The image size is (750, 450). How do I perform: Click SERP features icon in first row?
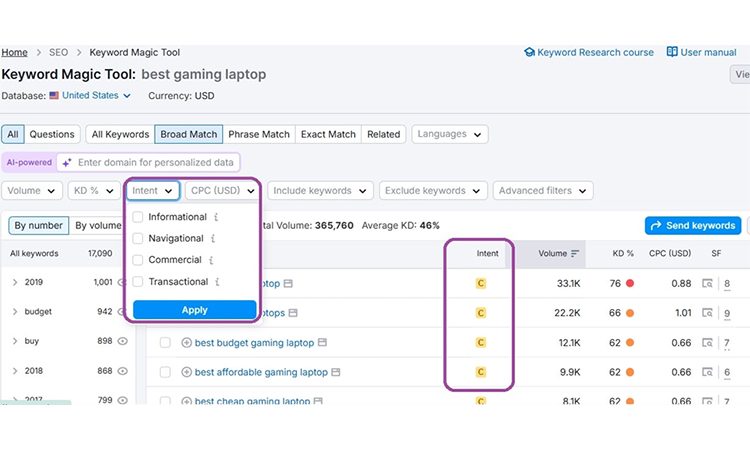coord(708,284)
